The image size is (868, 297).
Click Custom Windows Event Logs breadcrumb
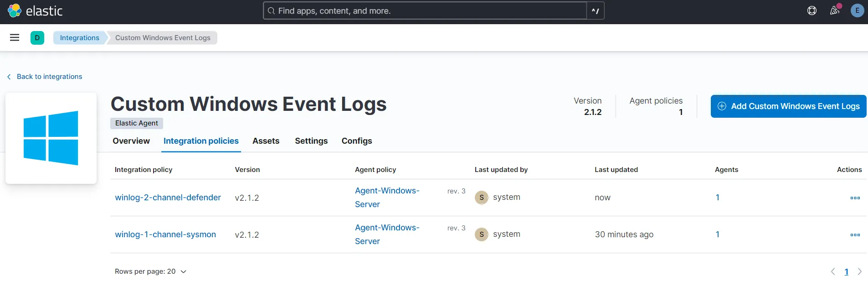coord(163,37)
